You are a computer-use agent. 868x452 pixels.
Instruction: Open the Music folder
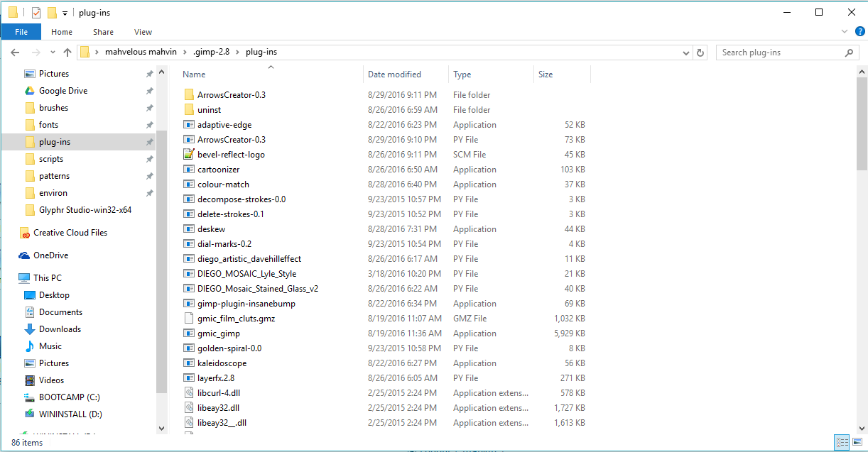(50, 346)
